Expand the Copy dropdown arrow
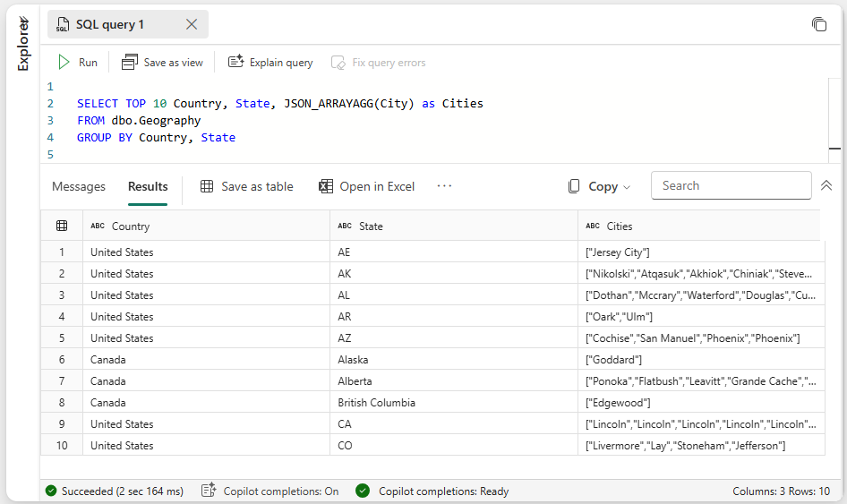Image resolution: width=847 pixels, height=504 pixels. tap(627, 187)
